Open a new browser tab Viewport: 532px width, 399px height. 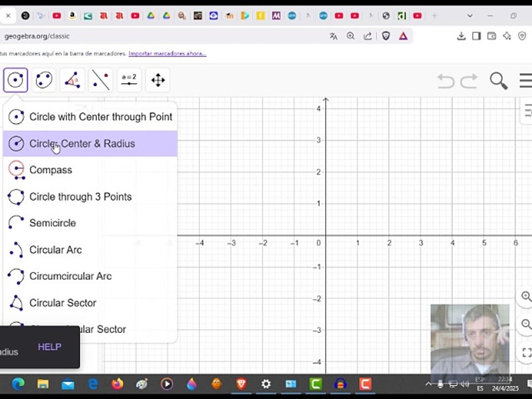434,16
